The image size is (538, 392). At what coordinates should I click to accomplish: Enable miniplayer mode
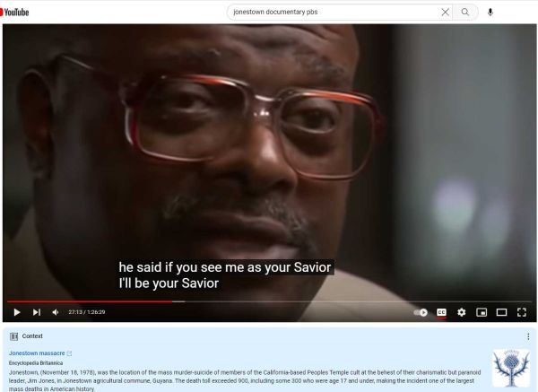tap(482, 312)
